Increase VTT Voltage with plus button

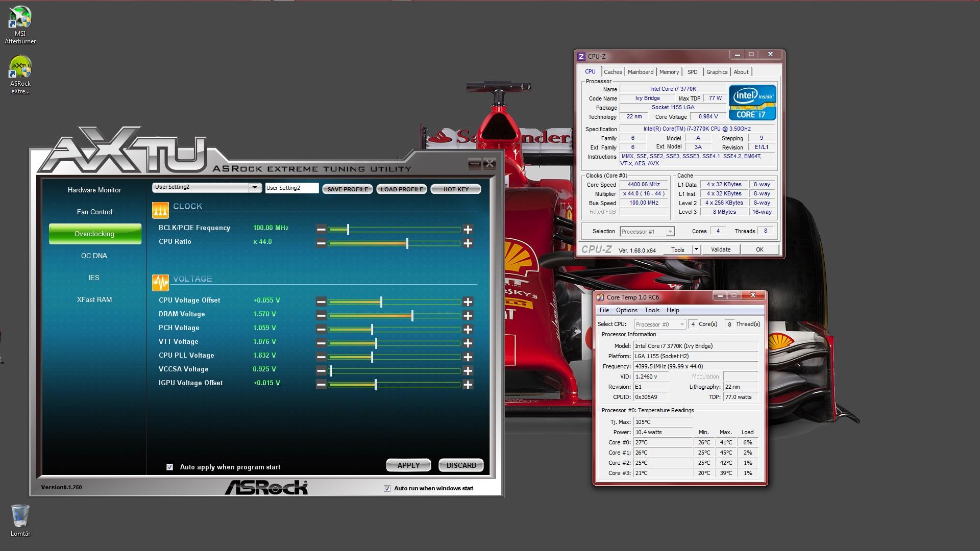(468, 343)
